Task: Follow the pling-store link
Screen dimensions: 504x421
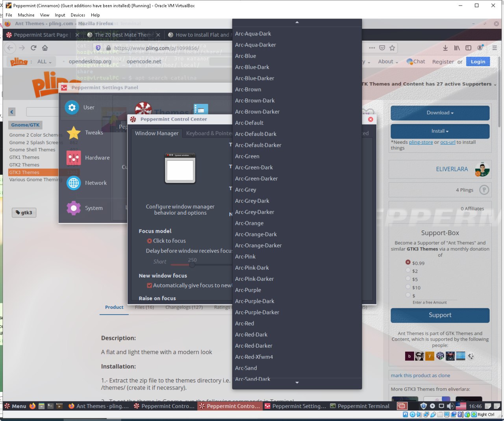Action: [421, 142]
